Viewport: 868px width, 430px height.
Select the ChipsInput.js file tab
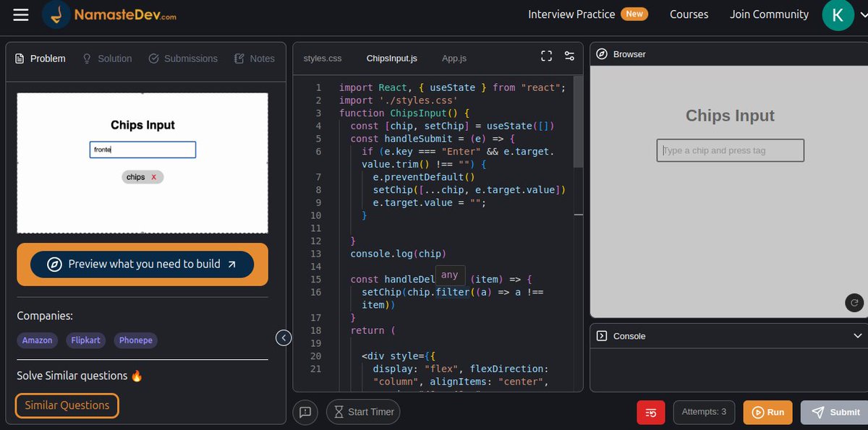pyautogui.click(x=392, y=59)
